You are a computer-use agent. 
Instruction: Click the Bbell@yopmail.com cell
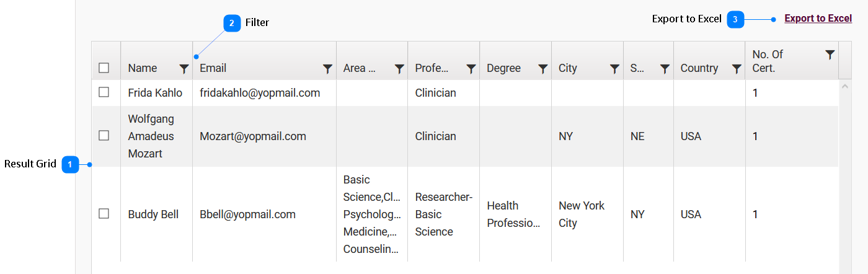point(247,214)
